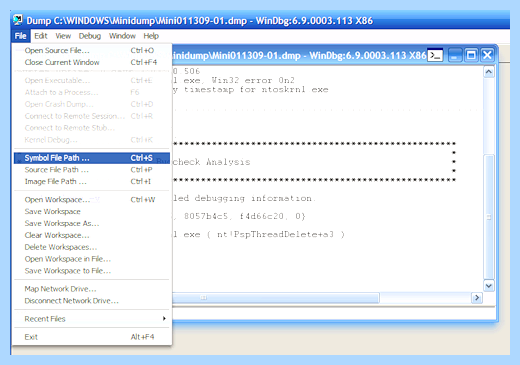Select Delete Workspaces entry
The image size is (520, 365).
pos(92,247)
